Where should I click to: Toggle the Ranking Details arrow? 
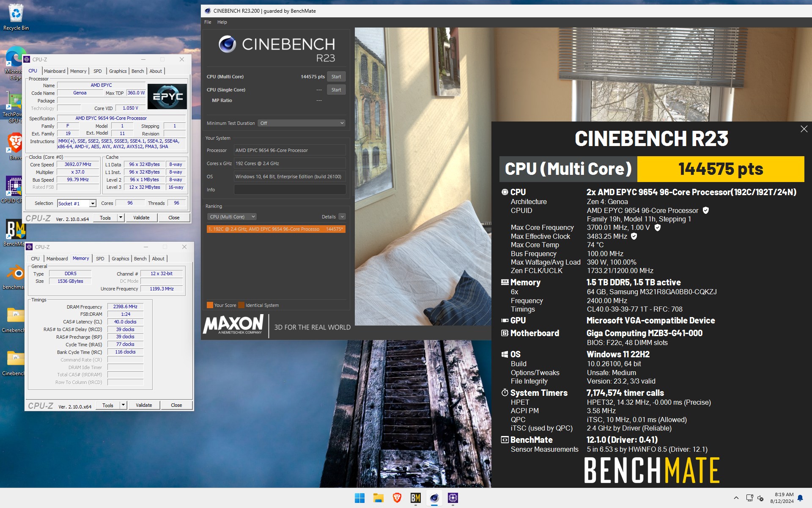[x=342, y=217]
